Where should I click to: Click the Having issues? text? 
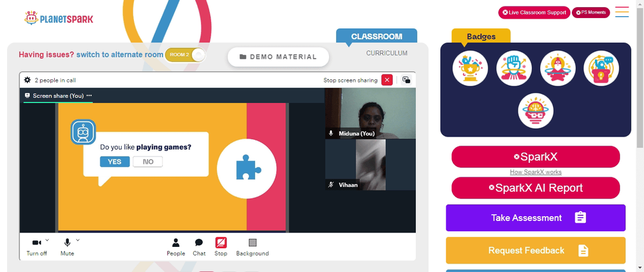46,55
